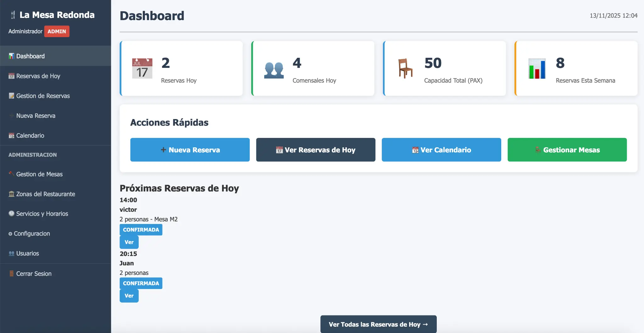Click the clock icon beside Servicios y Horarios
Screen dimensions: 644x333
point(11,214)
